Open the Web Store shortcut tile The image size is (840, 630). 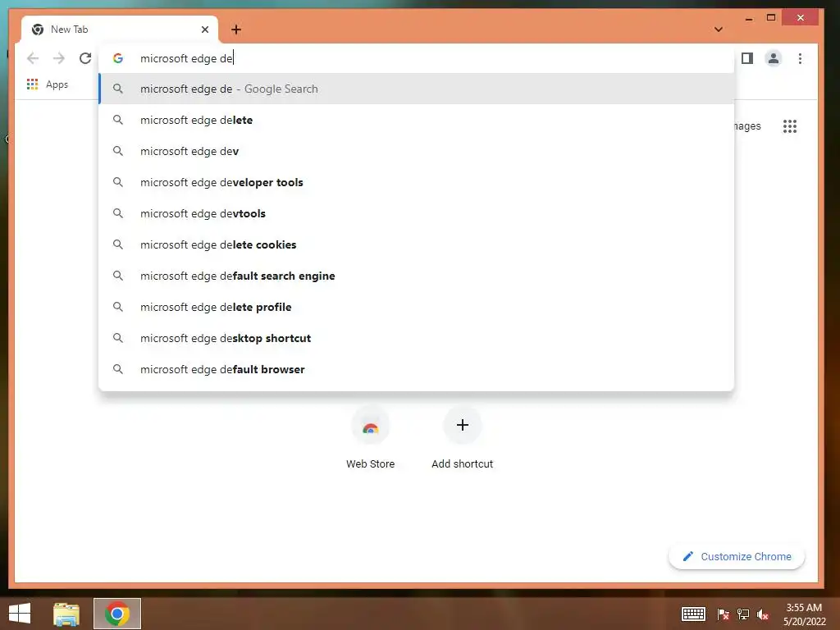(x=370, y=438)
